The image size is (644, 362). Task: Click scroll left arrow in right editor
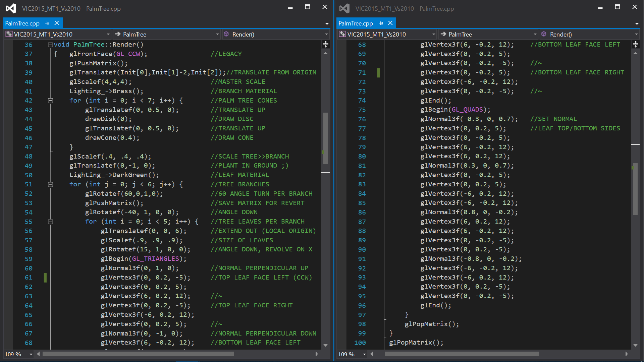[372, 354]
